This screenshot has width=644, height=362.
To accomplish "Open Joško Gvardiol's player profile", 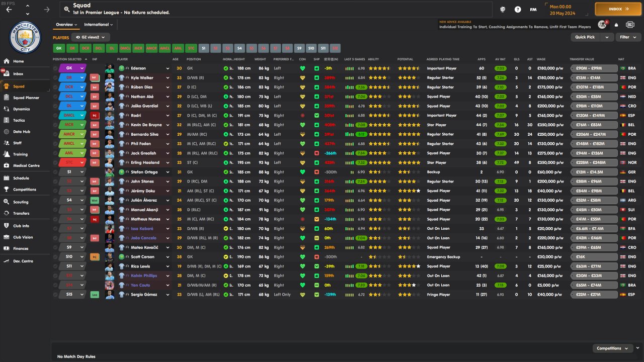I will click(144, 106).
